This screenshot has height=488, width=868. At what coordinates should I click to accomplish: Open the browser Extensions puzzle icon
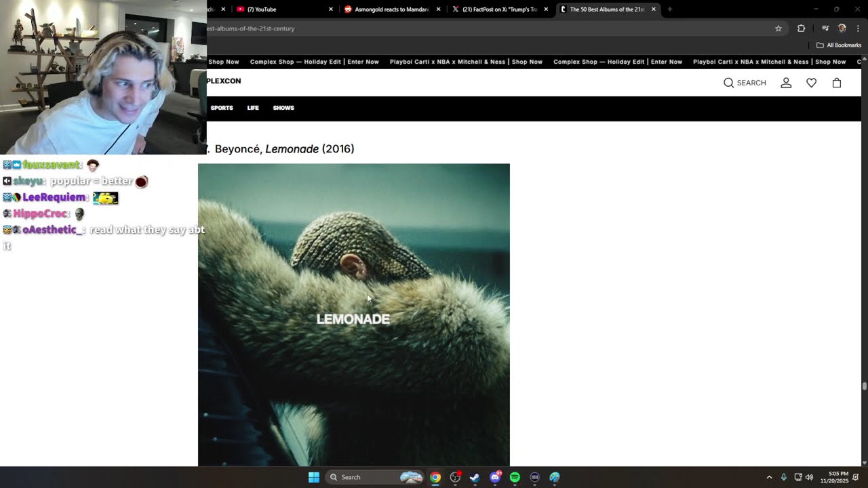tap(801, 28)
